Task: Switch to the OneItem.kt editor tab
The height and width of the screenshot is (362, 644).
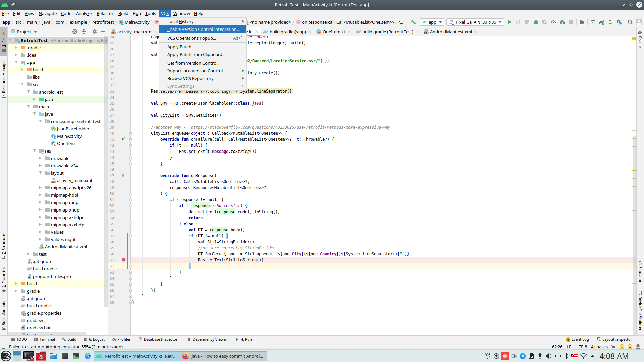Action: (x=334, y=32)
